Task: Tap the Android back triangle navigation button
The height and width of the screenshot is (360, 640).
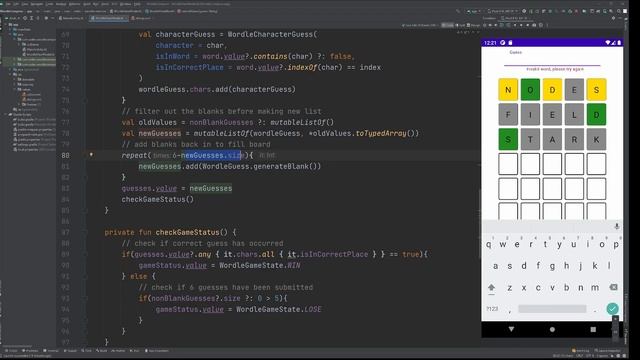Action: point(511,329)
